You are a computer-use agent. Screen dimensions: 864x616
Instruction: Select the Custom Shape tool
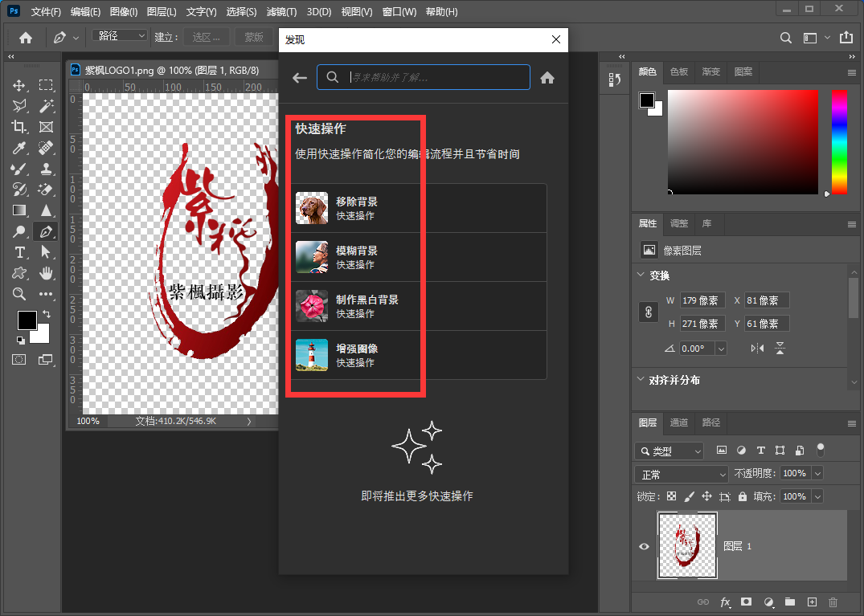click(19, 274)
